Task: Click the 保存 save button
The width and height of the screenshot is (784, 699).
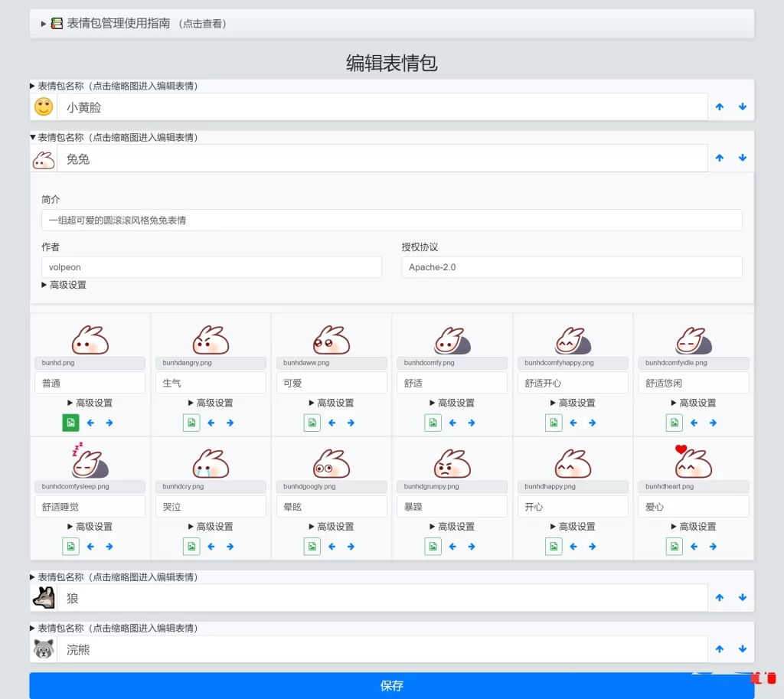Action: (392, 686)
